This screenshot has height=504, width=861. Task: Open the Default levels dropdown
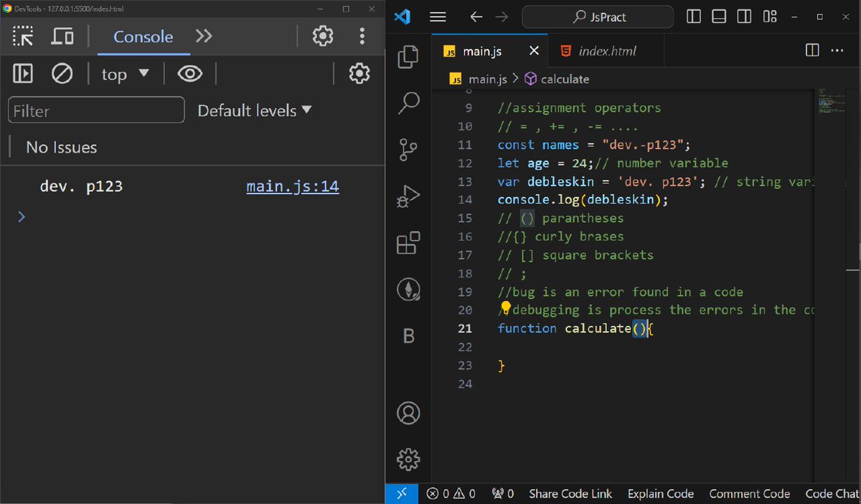click(255, 110)
